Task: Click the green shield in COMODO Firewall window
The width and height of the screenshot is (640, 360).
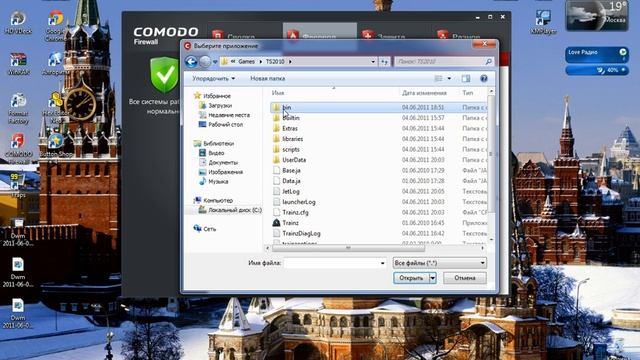Action: click(164, 75)
